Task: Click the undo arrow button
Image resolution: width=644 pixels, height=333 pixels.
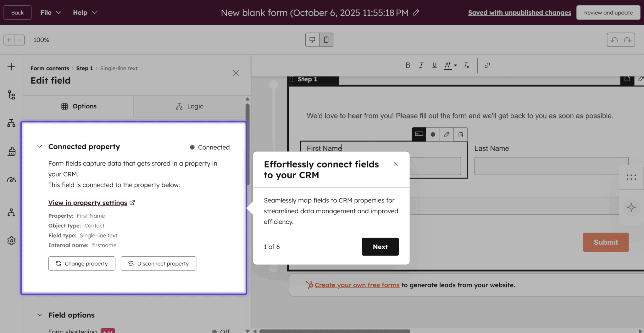Action: [614, 40]
